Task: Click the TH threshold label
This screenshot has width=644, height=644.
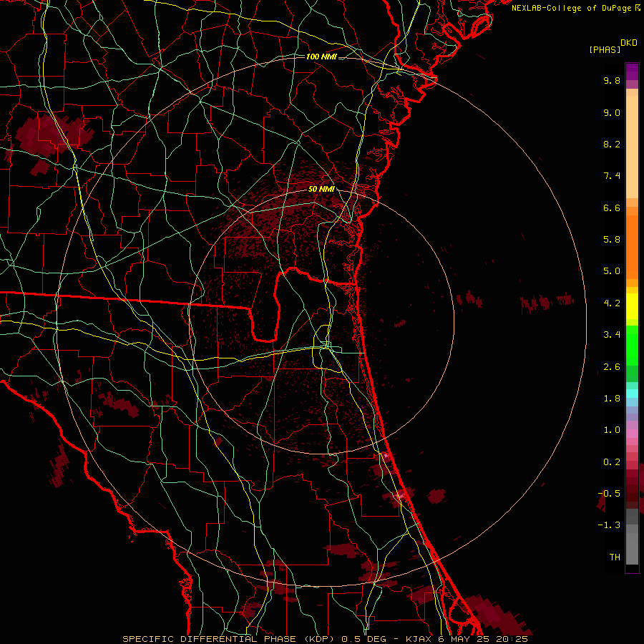Action: (x=615, y=557)
